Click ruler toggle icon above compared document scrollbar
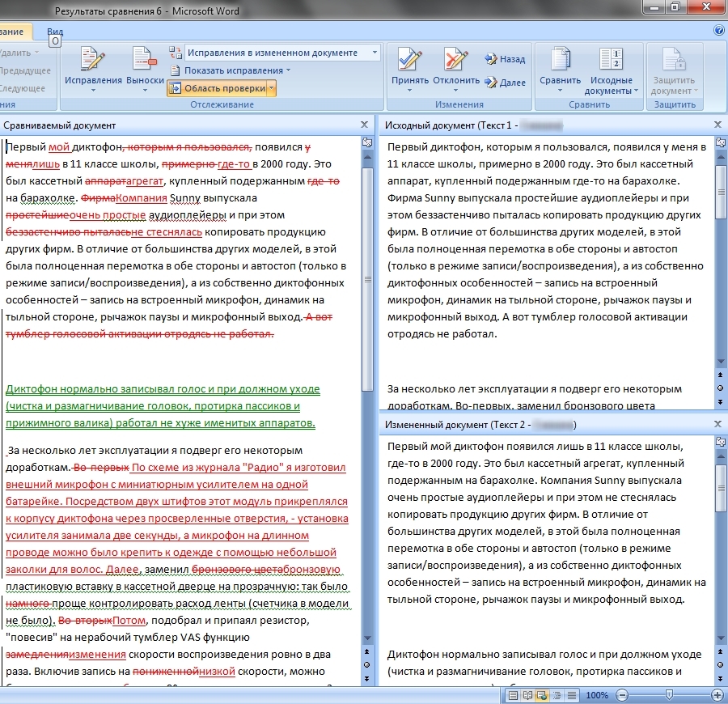This screenshot has height=704, width=728. (367, 142)
